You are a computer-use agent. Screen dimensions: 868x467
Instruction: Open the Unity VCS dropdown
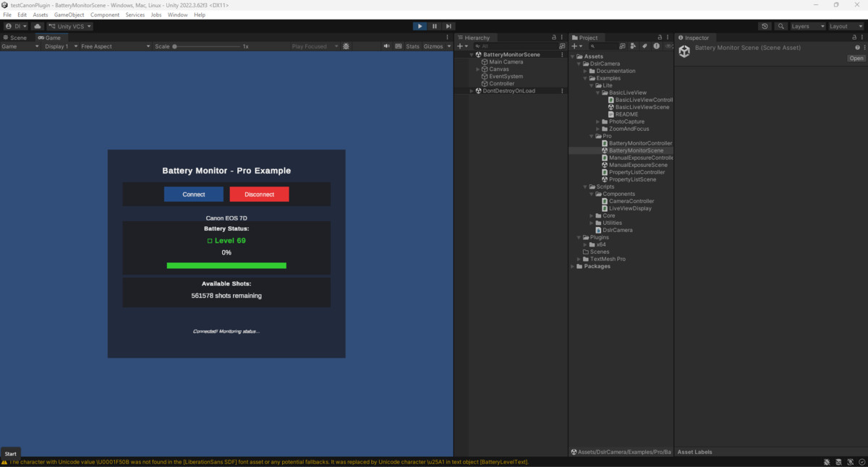(70, 26)
